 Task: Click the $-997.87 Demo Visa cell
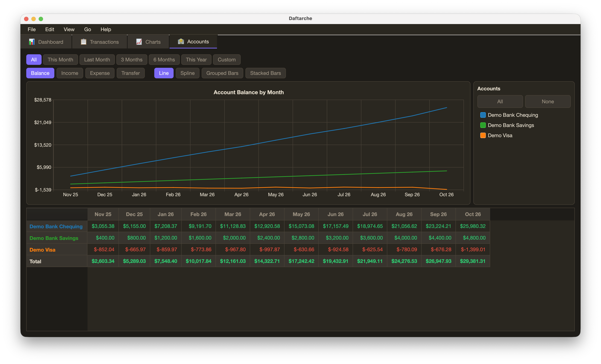(x=267, y=249)
